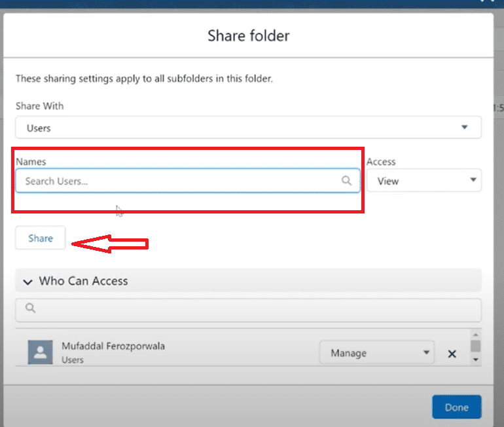Open the Share With Users dropdown
This screenshot has height=427, width=504.
pyautogui.click(x=248, y=127)
